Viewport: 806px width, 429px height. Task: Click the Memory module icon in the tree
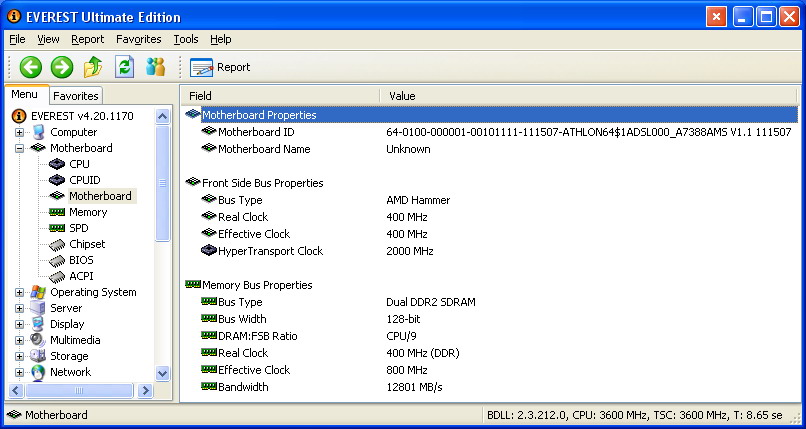57,212
